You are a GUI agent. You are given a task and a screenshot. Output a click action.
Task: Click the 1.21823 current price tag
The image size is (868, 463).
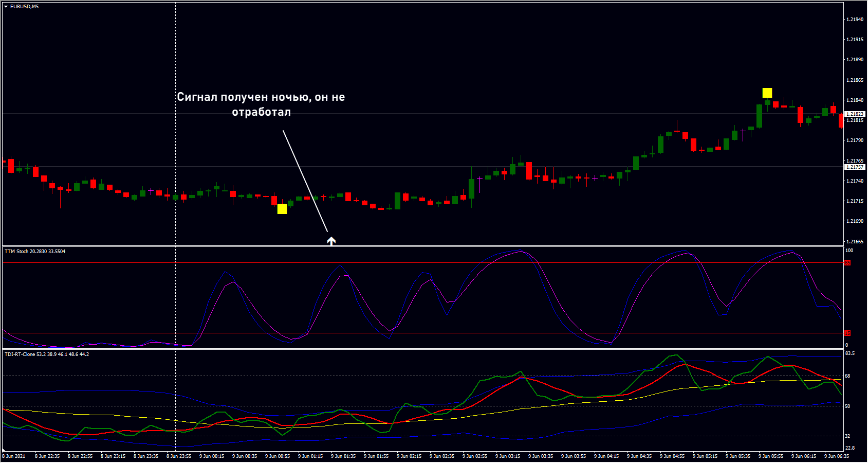point(855,114)
